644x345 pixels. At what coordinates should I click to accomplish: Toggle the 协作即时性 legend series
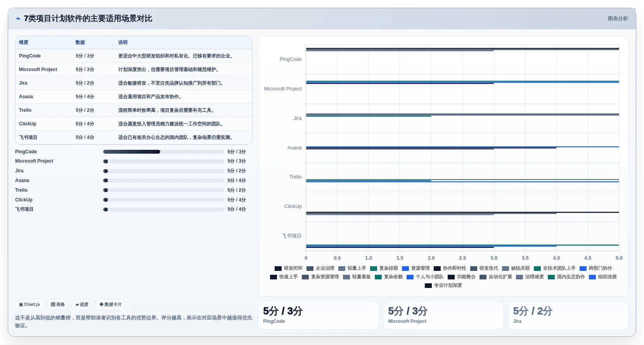tap(450, 269)
